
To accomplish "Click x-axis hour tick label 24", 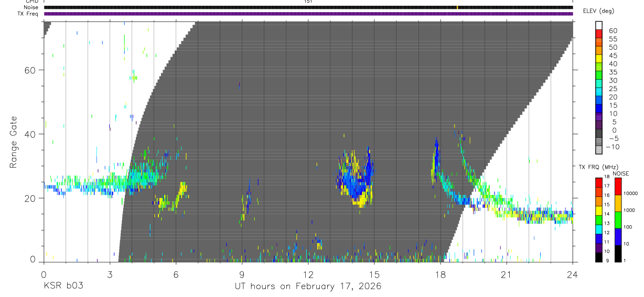I will (573, 274).
